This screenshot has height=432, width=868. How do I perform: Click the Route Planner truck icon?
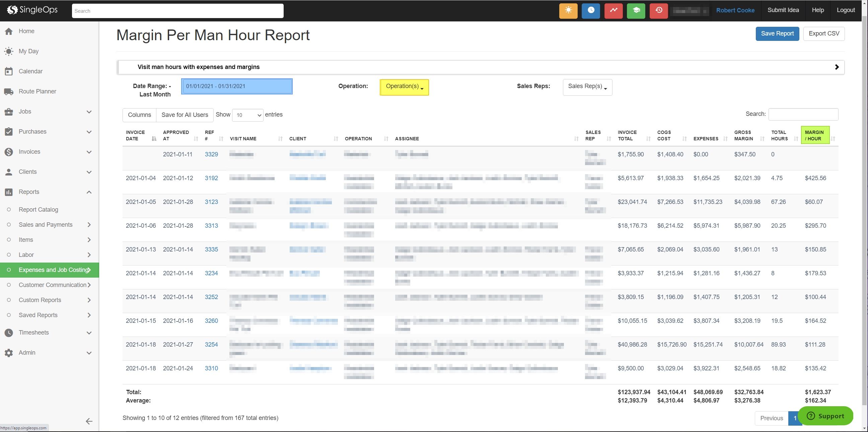click(x=9, y=91)
